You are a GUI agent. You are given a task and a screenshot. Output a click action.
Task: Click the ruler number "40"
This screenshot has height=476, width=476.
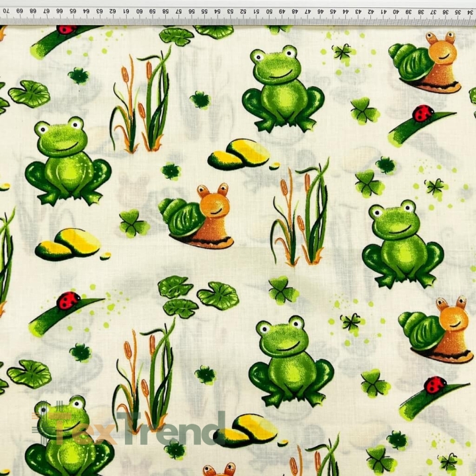click(x=396, y=12)
